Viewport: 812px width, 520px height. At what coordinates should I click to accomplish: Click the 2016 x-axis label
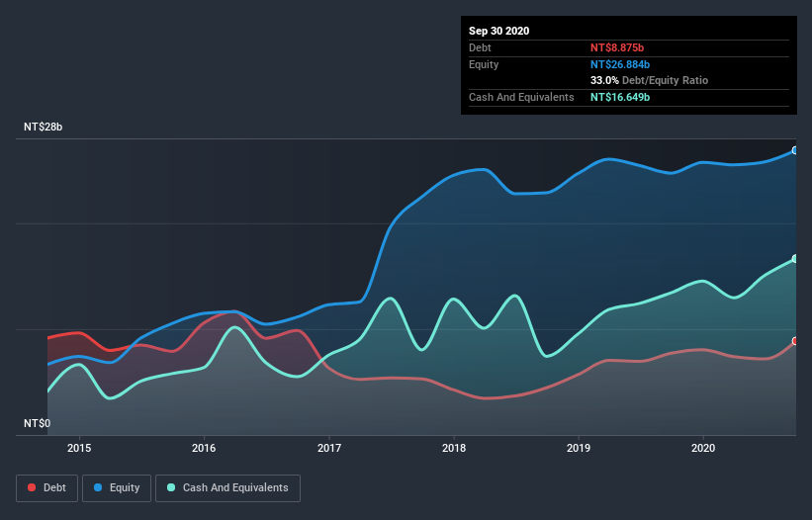coord(204,448)
